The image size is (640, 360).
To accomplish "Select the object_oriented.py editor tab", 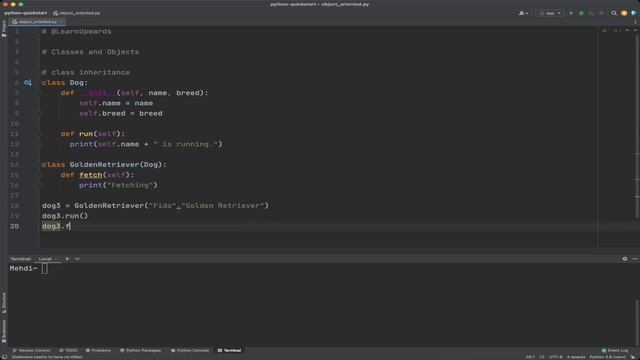I will 37,22.
